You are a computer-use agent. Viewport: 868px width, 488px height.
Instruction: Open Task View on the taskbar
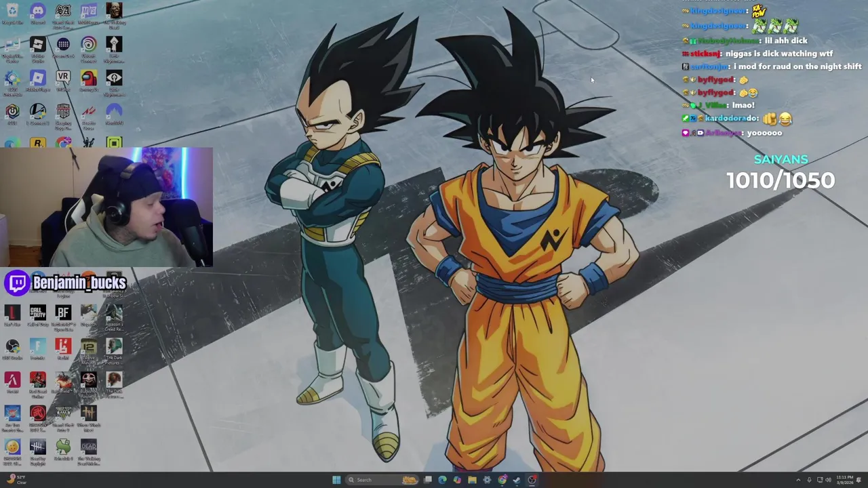(428, 480)
